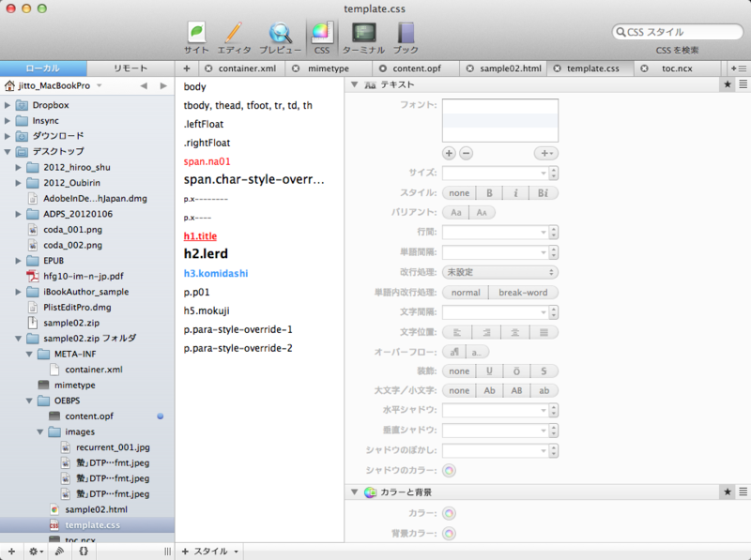The height and width of the screenshot is (560, 751).
Task: Select the small caps AA variant button
Action: (482, 213)
